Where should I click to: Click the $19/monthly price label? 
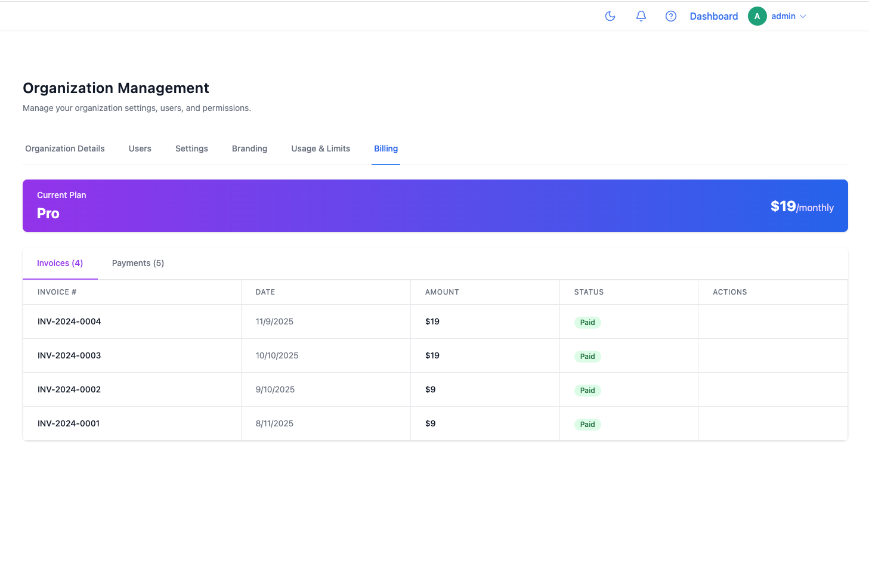point(802,206)
